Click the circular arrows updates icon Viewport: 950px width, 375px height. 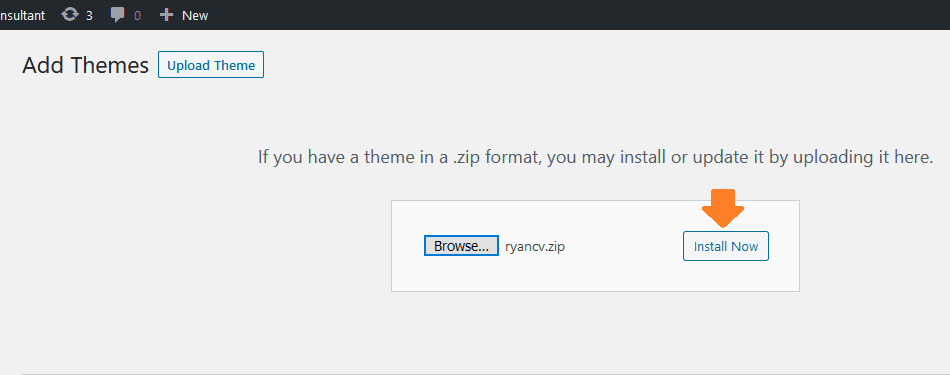70,15
